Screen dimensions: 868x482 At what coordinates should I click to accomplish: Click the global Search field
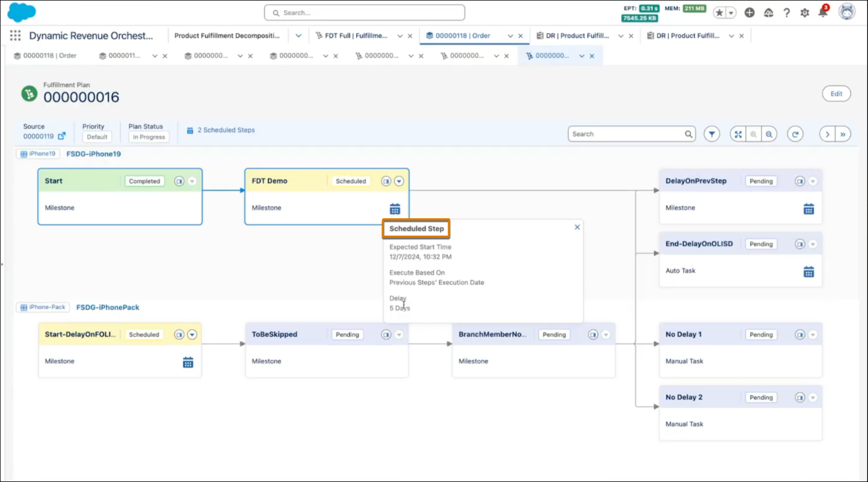click(x=365, y=12)
